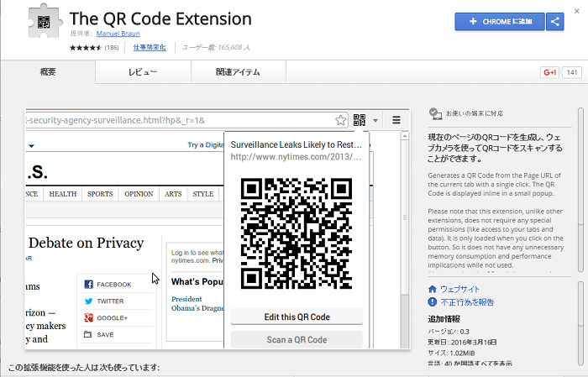Image resolution: width=588 pixels, height=377 pixels.
Task: Open developer Manuel Braun link
Action: point(118,34)
